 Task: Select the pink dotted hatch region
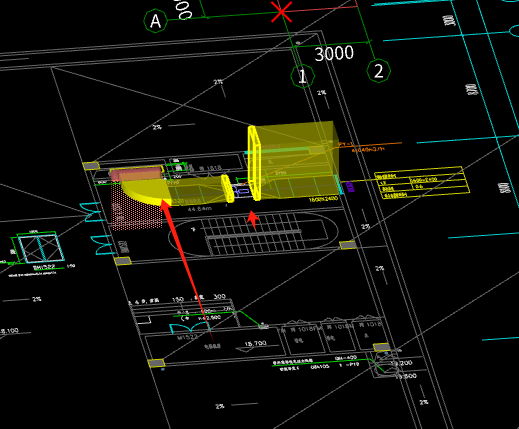pyautogui.click(x=136, y=207)
